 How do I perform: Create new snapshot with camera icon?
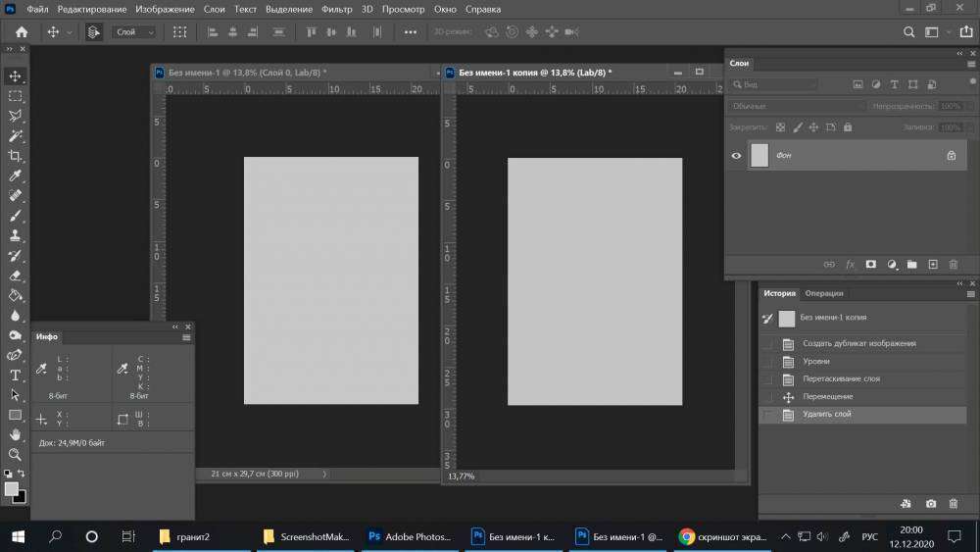tap(930, 504)
